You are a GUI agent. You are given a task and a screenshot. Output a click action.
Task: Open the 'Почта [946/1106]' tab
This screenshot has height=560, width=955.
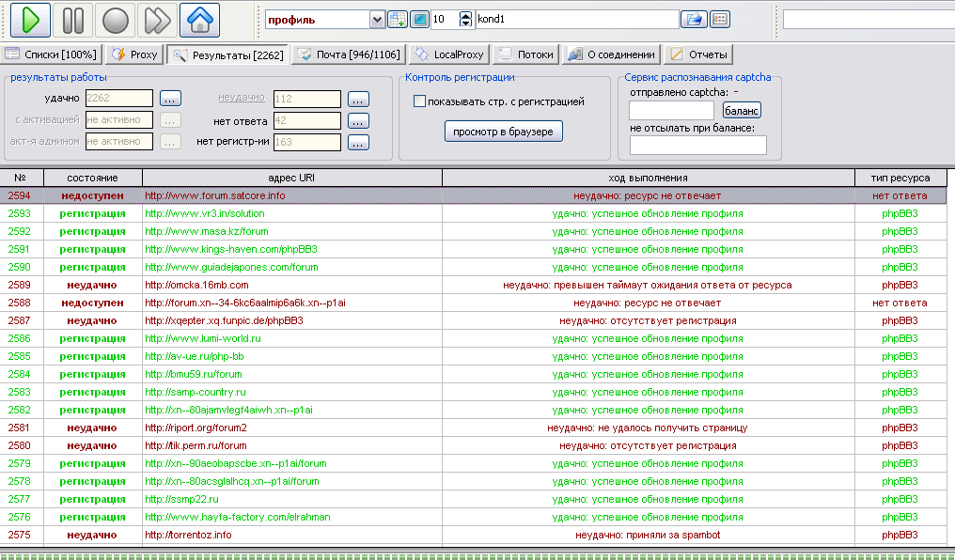coord(349,54)
